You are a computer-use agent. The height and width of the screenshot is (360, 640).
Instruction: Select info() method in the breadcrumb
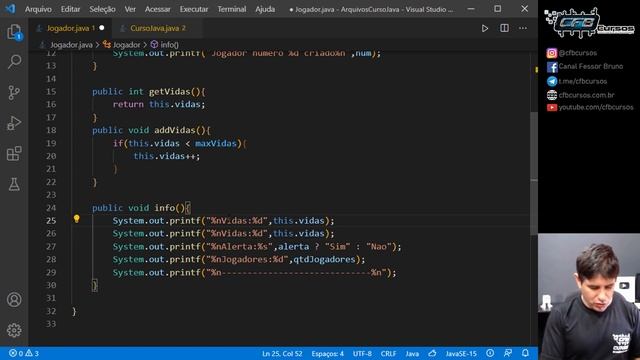point(169,44)
